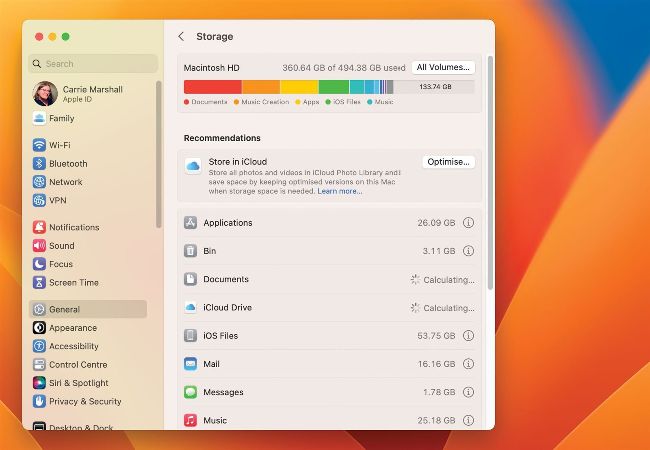This screenshot has height=450, width=650.
Task: Show info for Music storage
Action: pos(468,420)
